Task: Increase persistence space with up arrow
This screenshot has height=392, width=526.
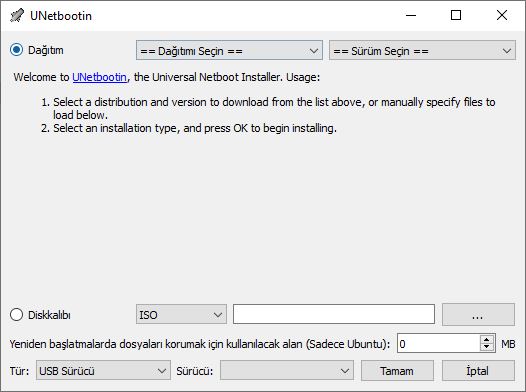Action: tap(486, 339)
